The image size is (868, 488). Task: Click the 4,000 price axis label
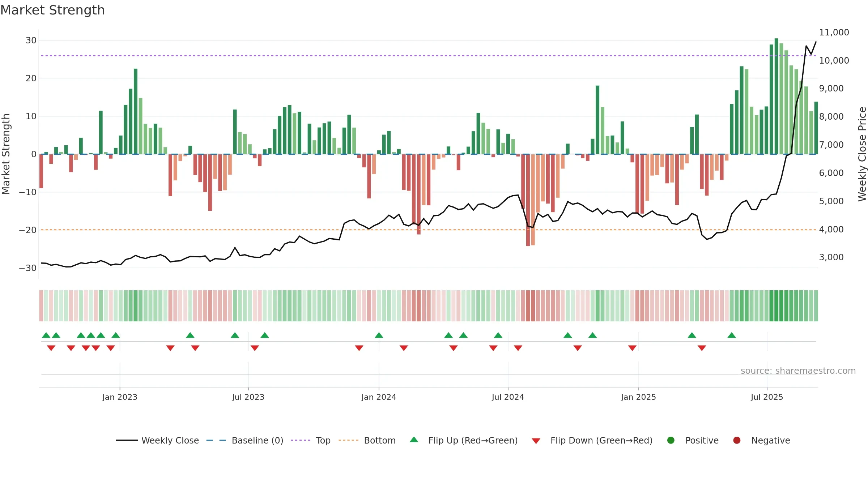[x=831, y=230]
